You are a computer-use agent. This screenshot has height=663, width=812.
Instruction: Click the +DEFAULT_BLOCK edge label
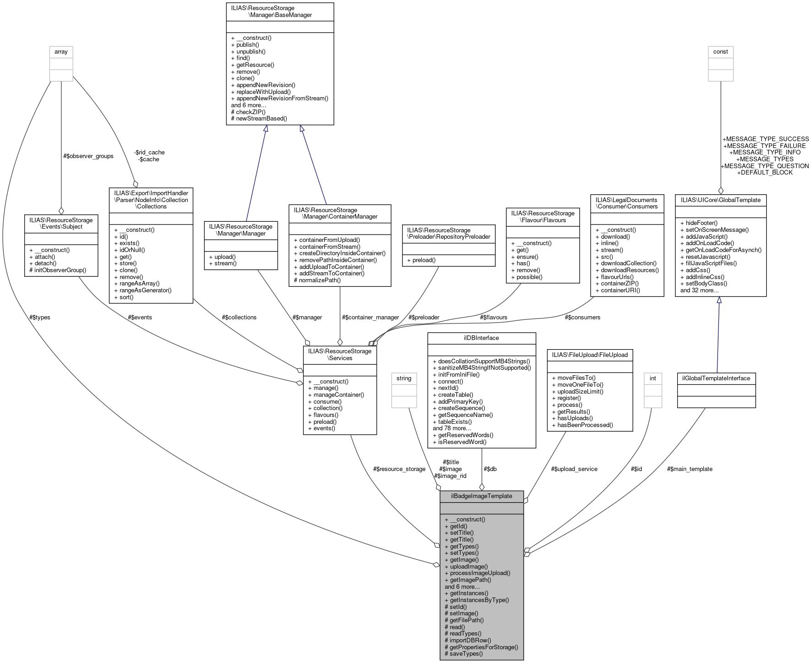[765, 172]
